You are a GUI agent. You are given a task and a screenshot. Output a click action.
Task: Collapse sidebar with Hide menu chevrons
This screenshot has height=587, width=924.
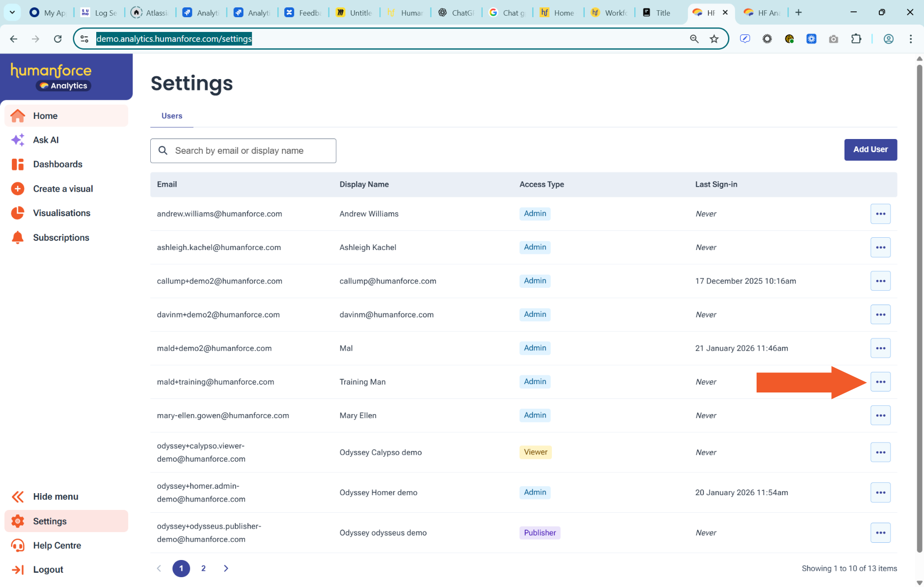pyautogui.click(x=18, y=497)
